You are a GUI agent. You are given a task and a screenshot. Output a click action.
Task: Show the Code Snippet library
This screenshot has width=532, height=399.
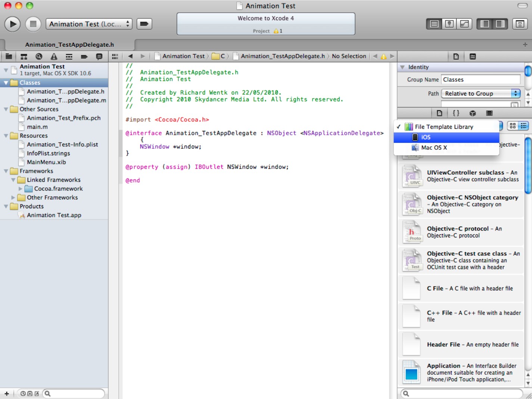pyautogui.click(x=456, y=113)
